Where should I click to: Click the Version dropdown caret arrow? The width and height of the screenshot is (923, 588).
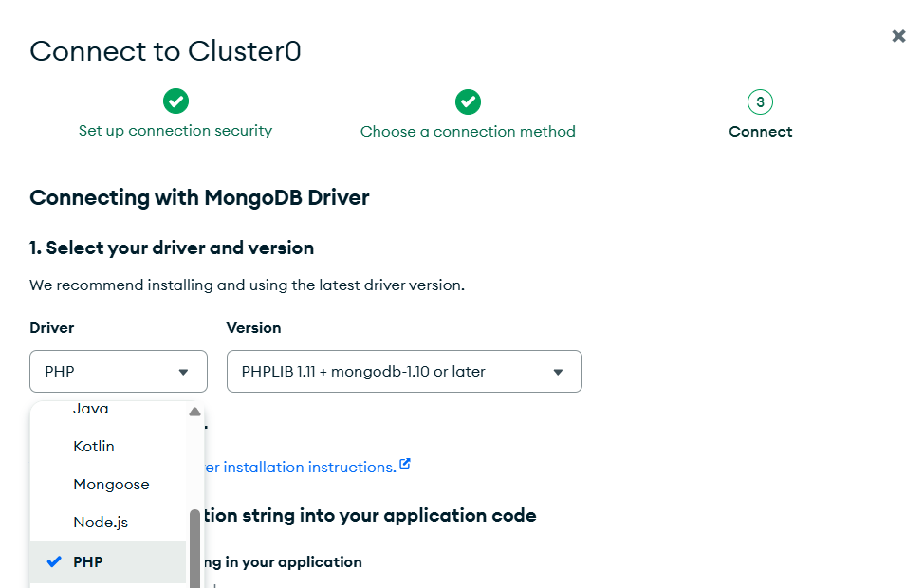pyautogui.click(x=558, y=372)
